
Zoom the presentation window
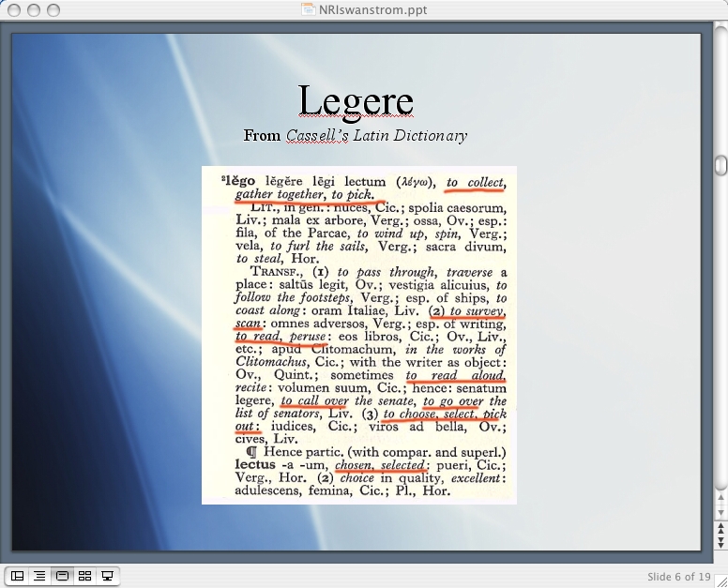click(53, 9)
